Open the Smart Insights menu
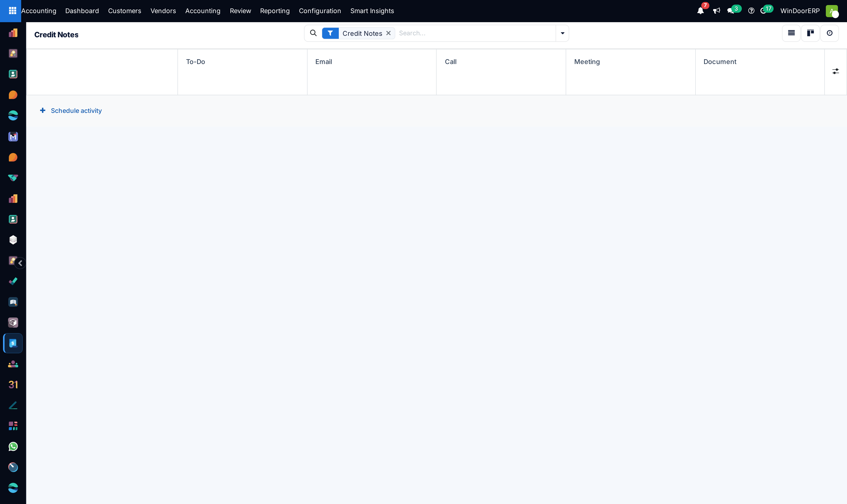 tap(372, 11)
